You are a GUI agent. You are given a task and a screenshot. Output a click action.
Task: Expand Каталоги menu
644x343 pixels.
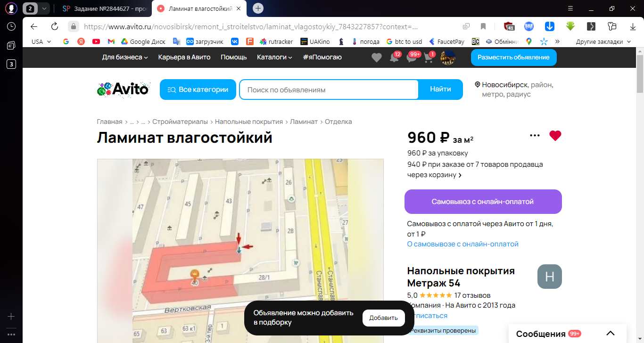(274, 57)
